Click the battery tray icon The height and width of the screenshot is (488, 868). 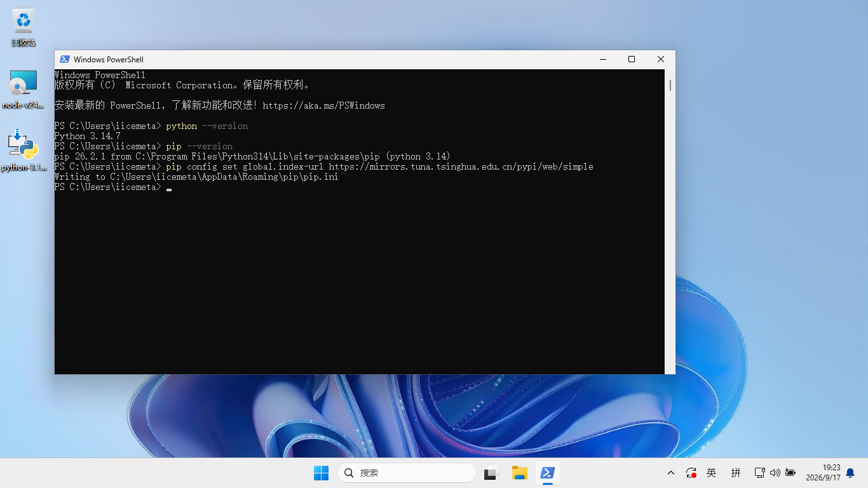click(790, 473)
